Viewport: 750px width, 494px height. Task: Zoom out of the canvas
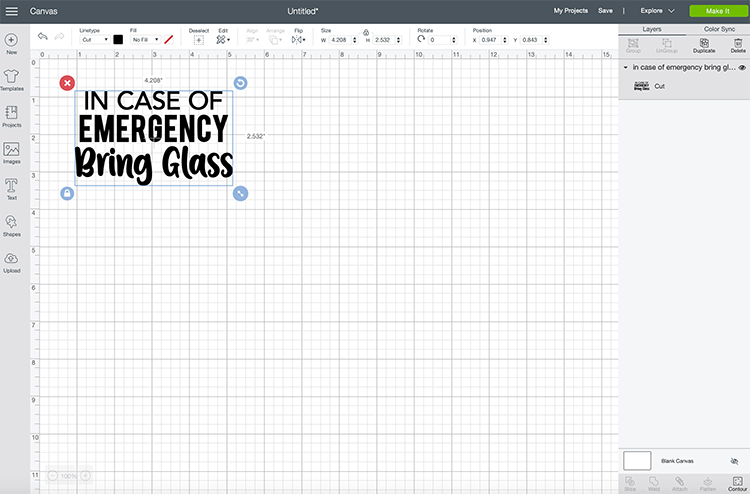53,475
